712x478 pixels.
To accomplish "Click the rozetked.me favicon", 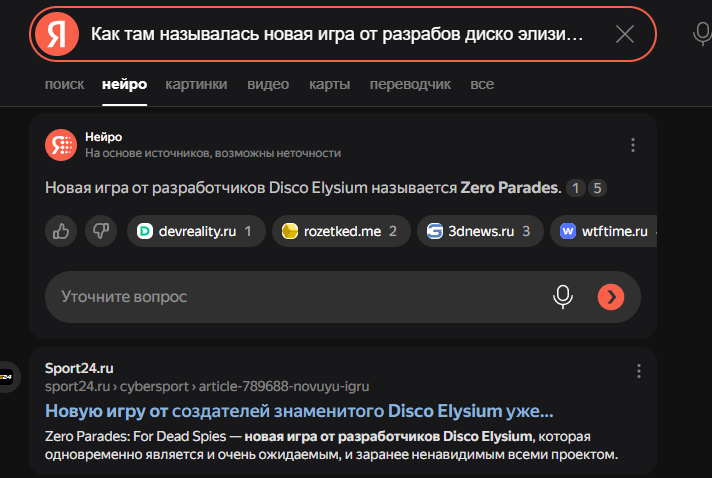I will pos(290,231).
